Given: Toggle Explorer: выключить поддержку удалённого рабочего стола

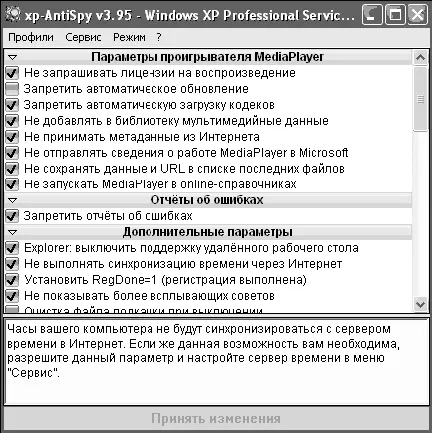Looking at the screenshot, I should tap(12, 248).
